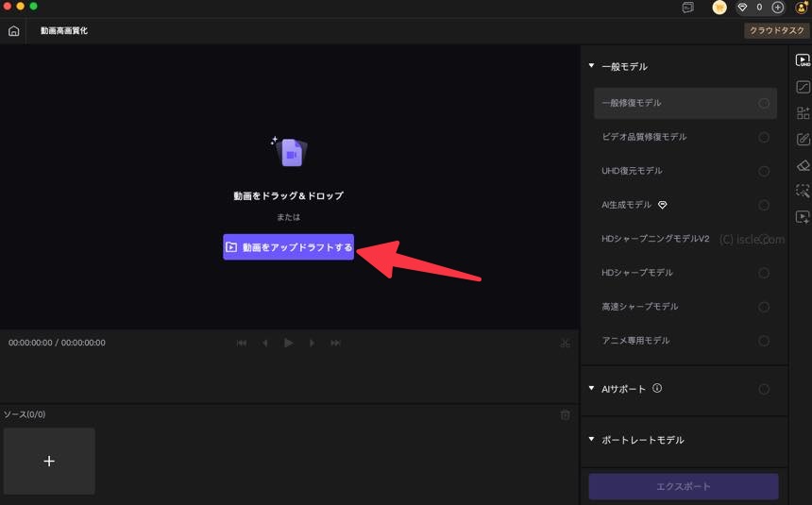
Task: Open the curve adjustment sidebar tool
Action: point(803,87)
